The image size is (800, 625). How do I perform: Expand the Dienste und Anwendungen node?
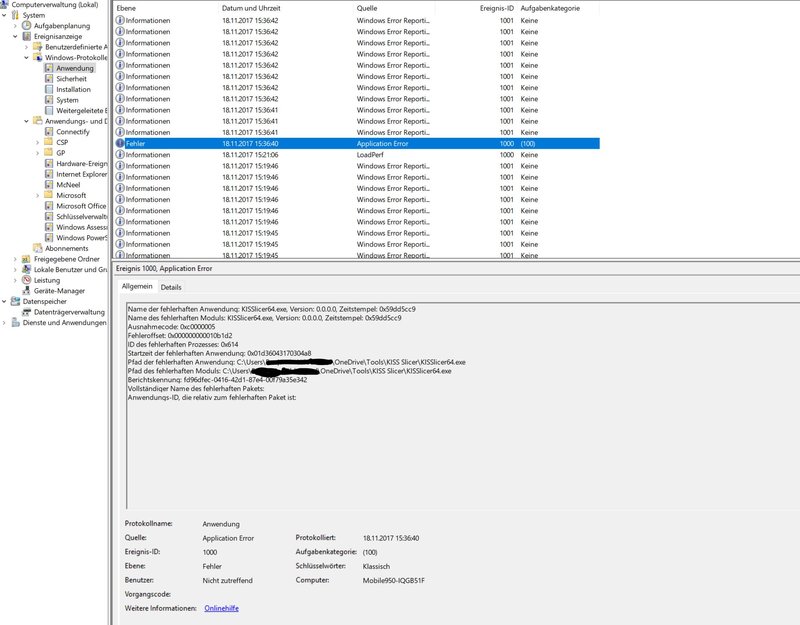pyautogui.click(x=5, y=323)
